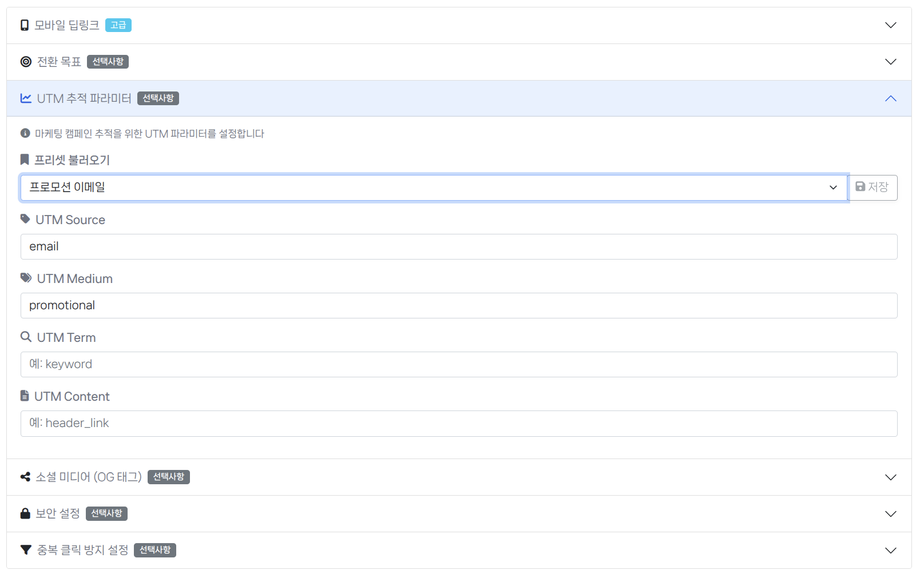Click the conversion goal target icon
924x578 pixels.
[26, 62]
